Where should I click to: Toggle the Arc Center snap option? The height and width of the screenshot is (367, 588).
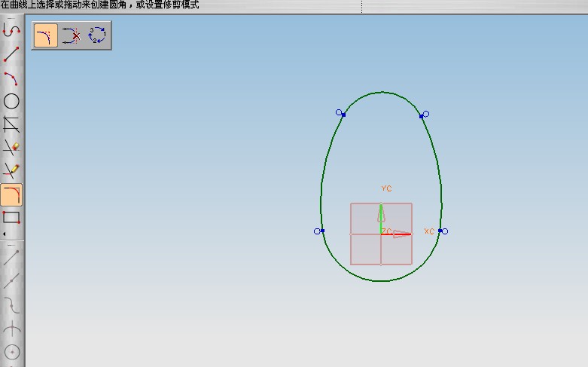tap(11, 353)
